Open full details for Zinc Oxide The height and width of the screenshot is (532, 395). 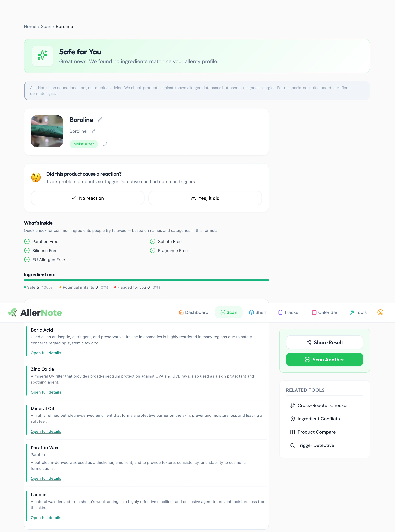46,392
